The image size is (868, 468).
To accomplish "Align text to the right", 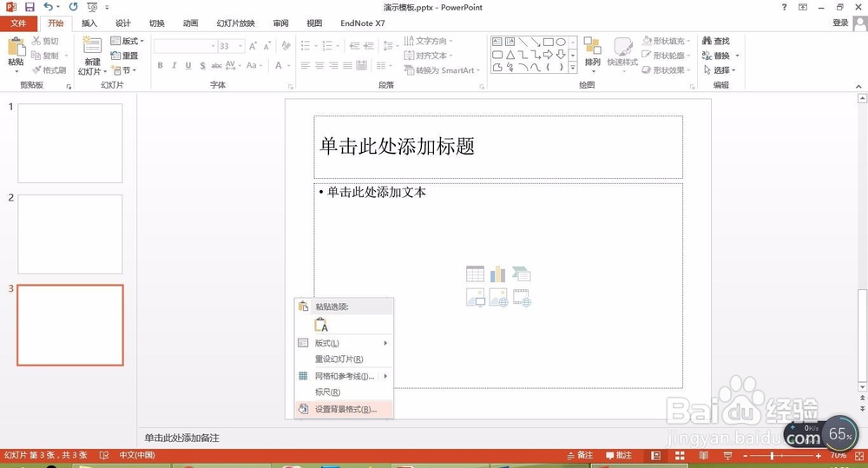I will [333, 65].
